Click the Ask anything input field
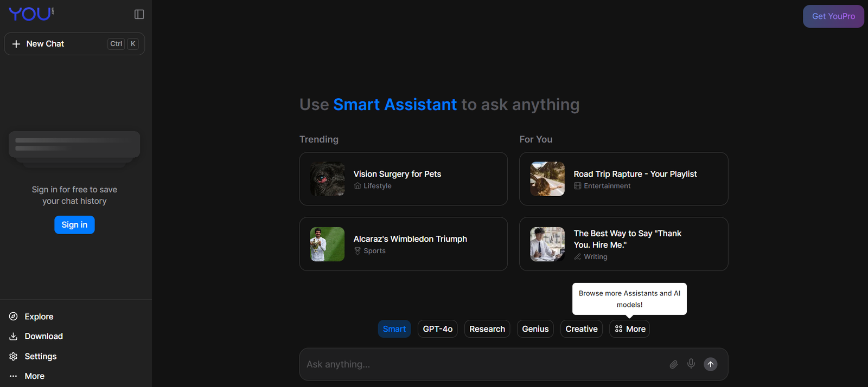Screen dimensions: 868x387 coord(483,364)
